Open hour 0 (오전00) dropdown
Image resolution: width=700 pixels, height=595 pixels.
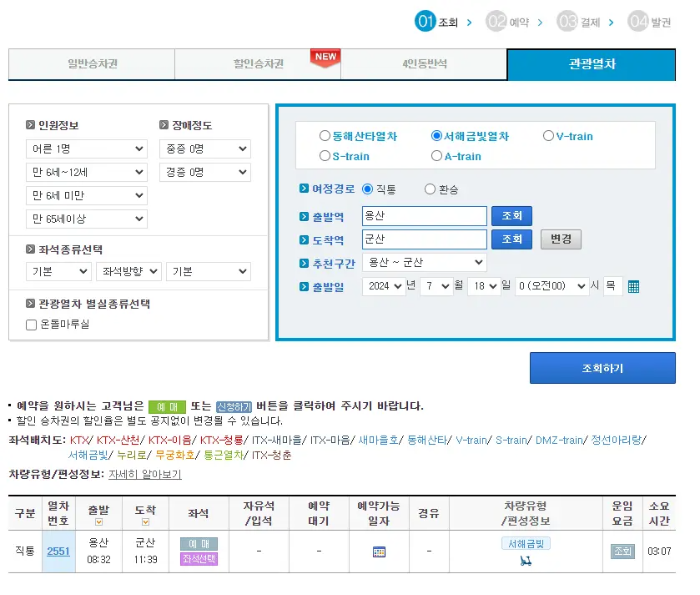tap(552, 286)
